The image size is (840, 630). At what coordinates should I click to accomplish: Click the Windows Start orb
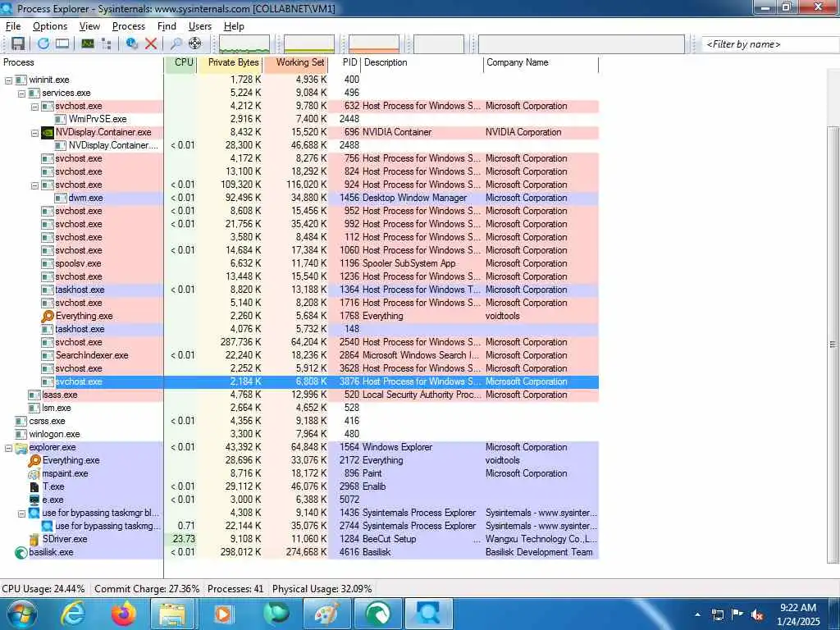(22, 614)
